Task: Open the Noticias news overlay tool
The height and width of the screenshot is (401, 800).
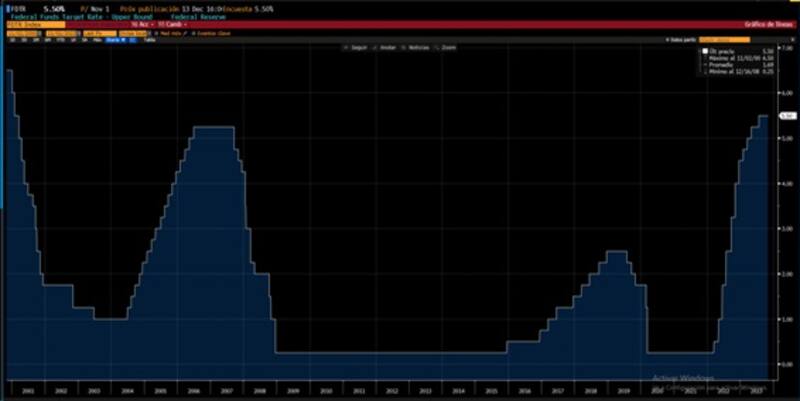Action: (x=418, y=47)
